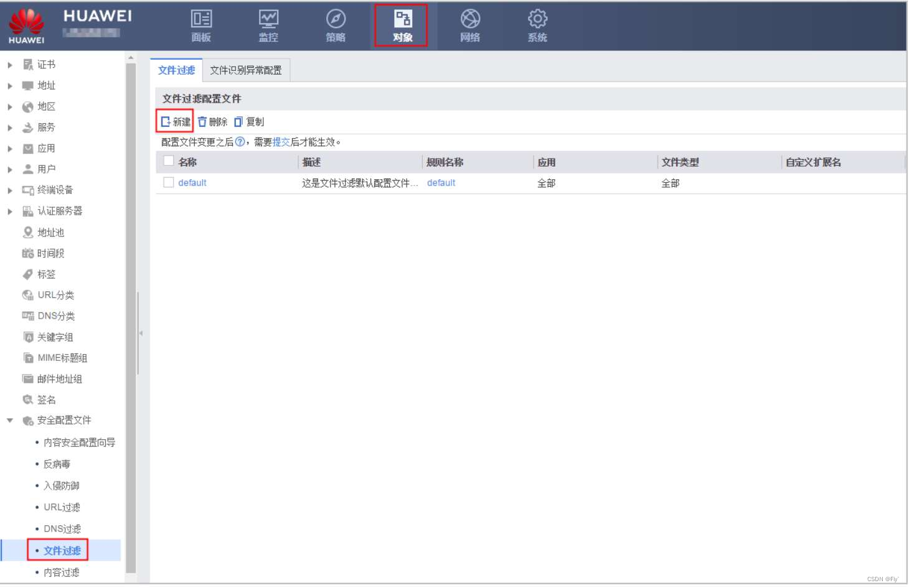Image resolution: width=909 pixels, height=588 pixels.
Task: Toggle the select-all checkbox in 名称 header
Action: (168, 161)
